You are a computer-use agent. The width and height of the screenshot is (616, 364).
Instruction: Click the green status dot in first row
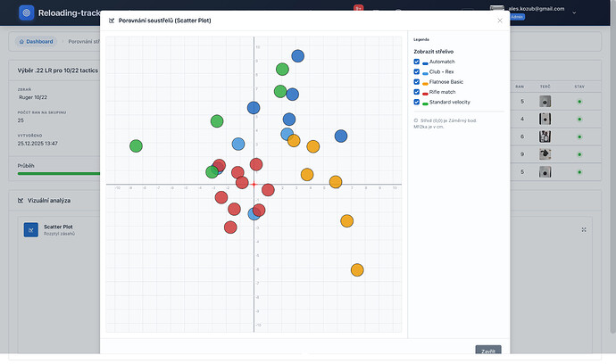tap(579, 102)
